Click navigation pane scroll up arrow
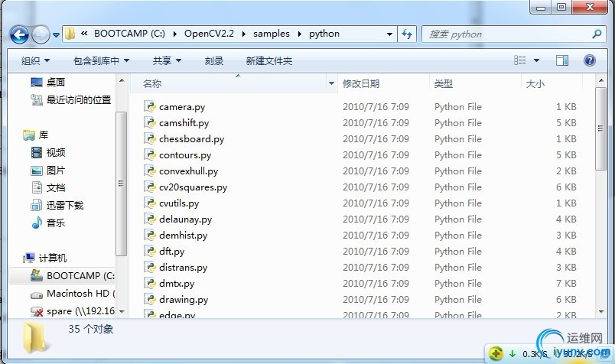615x364 pixels. coord(122,81)
